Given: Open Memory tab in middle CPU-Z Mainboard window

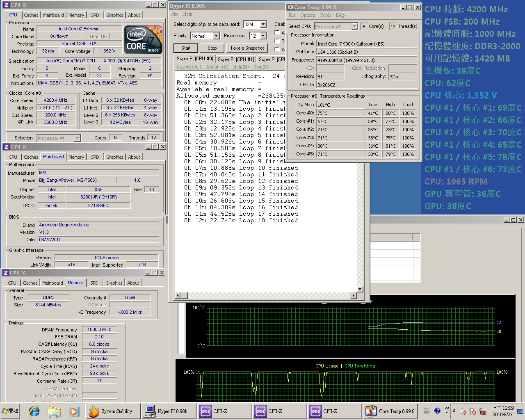Looking at the screenshot, I should (x=76, y=157).
